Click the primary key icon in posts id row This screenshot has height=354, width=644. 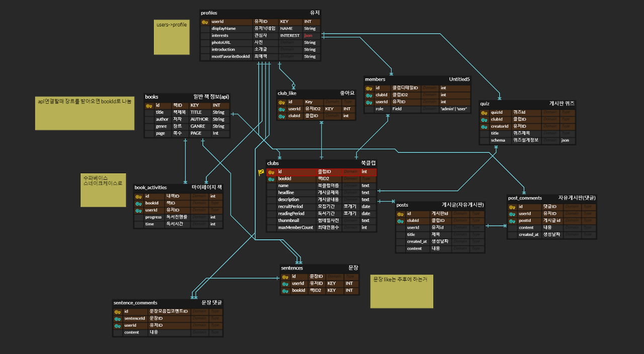pos(400,214)
